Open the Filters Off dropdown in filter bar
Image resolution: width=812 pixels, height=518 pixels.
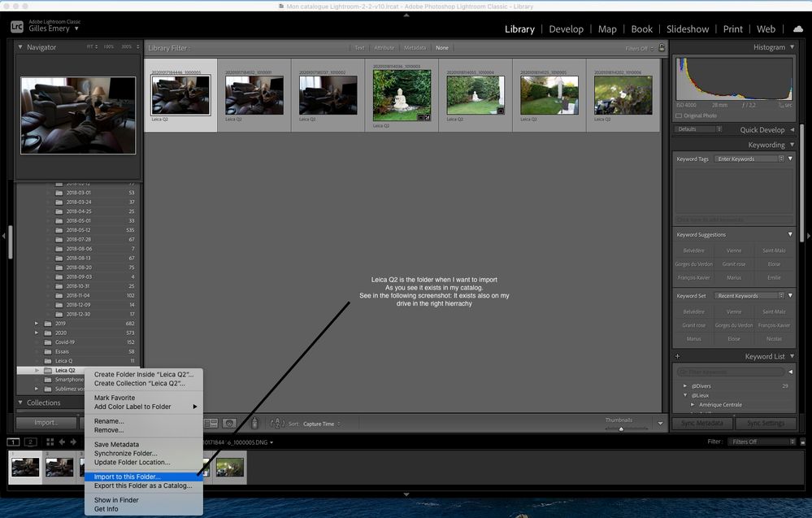tap(640, 48)
